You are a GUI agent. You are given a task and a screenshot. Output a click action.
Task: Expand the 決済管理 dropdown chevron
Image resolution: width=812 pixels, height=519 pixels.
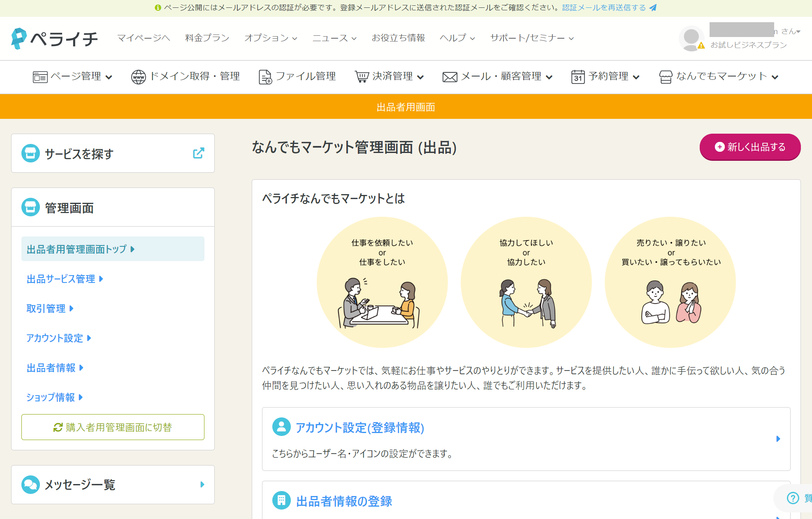pos(420,77)
